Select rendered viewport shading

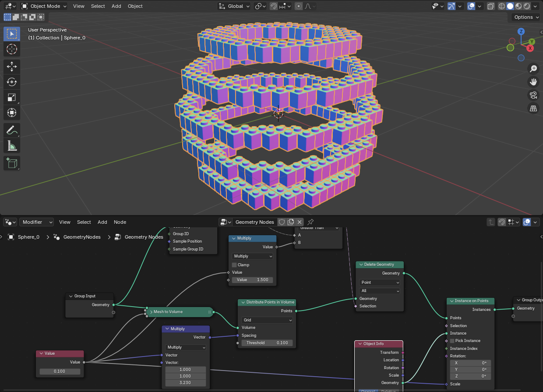pos(527,6)
